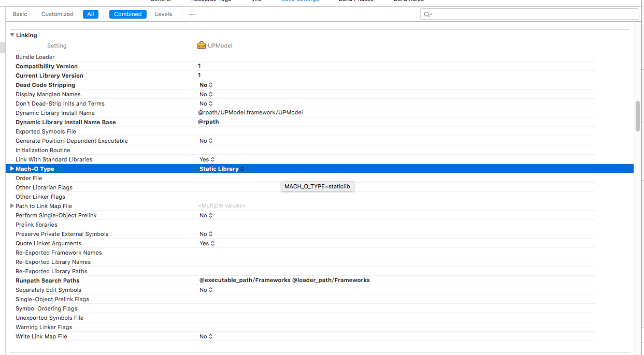
Task: Switch to the Customized settings filter
Action: (x=57, y=14)
